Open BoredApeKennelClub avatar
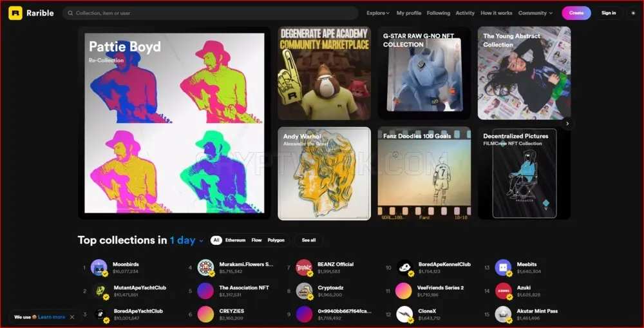644x328 pixels. pyautogui.click(x=404, y=267)
